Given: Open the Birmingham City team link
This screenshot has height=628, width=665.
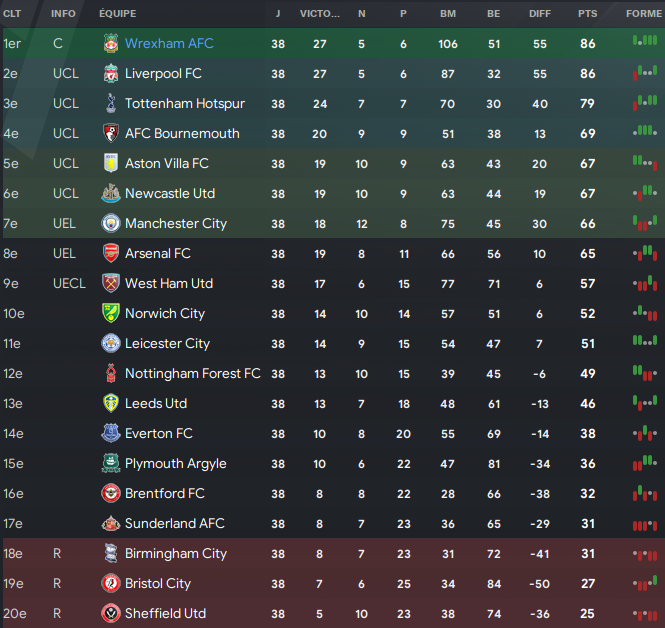Looking at the screenshot, I should point(176,554).
